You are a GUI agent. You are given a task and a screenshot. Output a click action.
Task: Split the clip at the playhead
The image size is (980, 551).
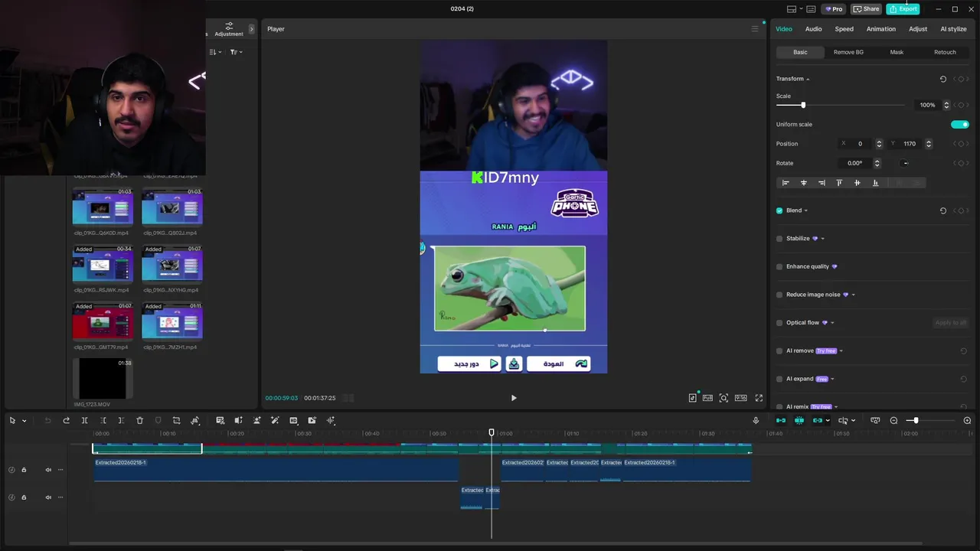coord(84,420)
